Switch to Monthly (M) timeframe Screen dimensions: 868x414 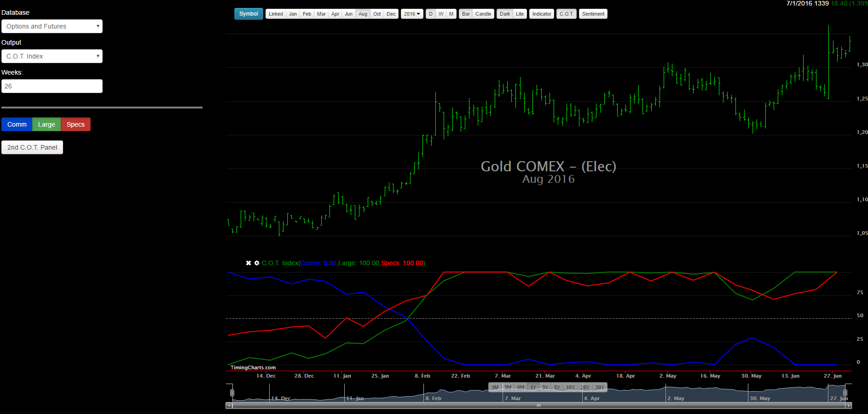[451, 14]
